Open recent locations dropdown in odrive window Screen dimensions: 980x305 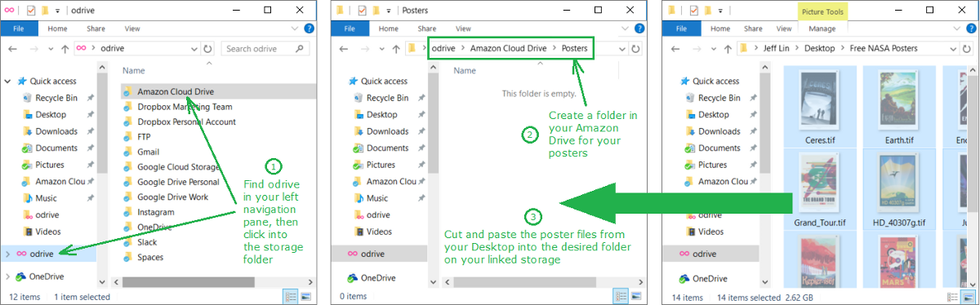(x=51, y=49)
